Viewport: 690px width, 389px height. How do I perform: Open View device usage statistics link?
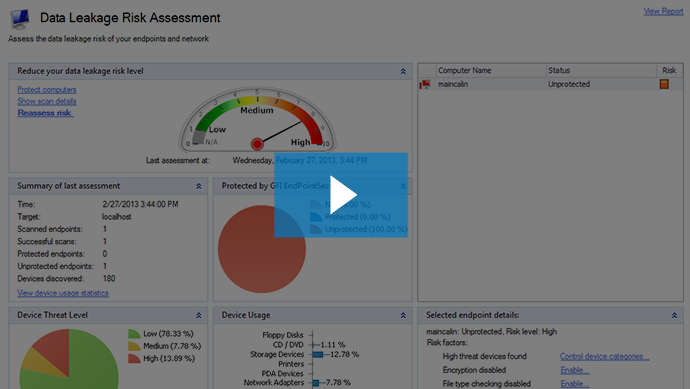(63, 293)
